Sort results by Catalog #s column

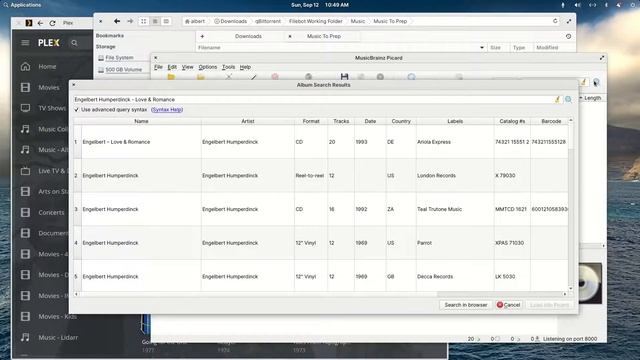pos(512,121)
